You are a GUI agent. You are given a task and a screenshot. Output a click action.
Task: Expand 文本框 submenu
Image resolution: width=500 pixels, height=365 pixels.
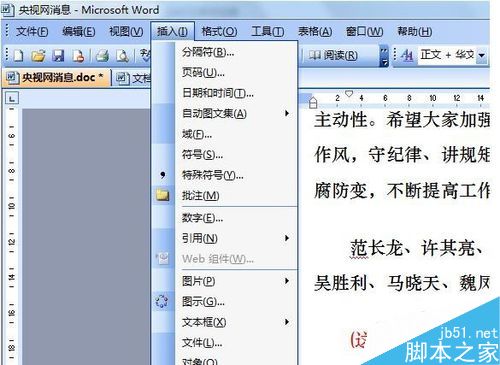point(286,322)
